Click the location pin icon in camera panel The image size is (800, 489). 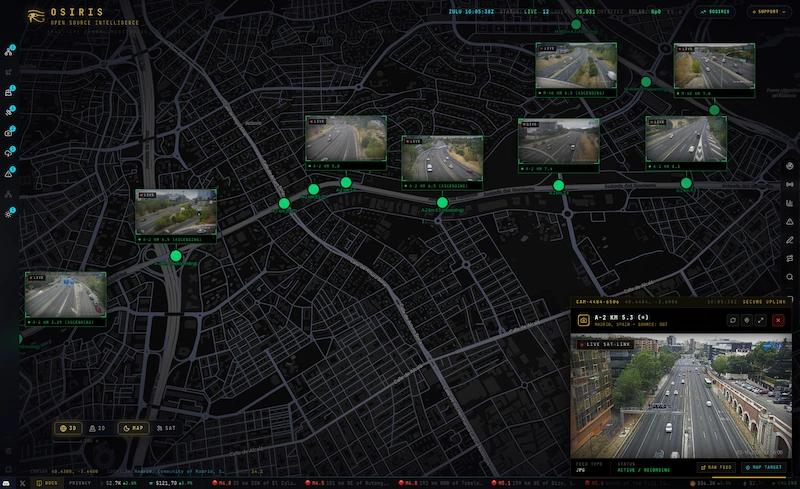747,320
